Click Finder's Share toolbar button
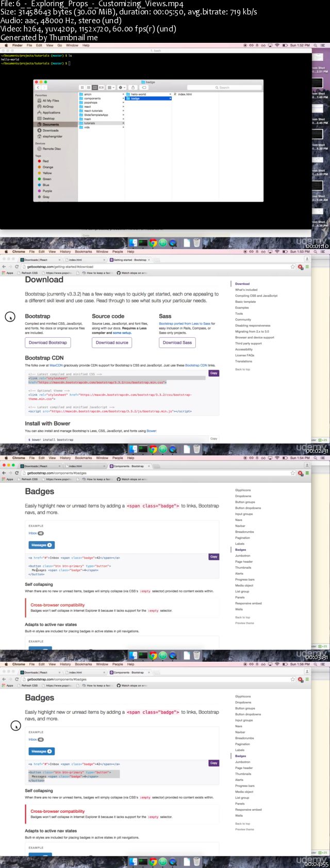The height and width of the screenshot is (868, 330). (x=134, y=87)
